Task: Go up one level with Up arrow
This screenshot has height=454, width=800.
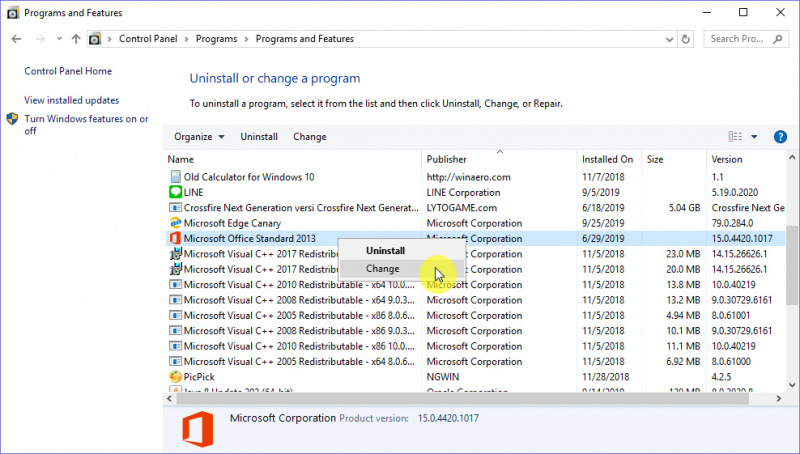Action: tap(76, 39)
